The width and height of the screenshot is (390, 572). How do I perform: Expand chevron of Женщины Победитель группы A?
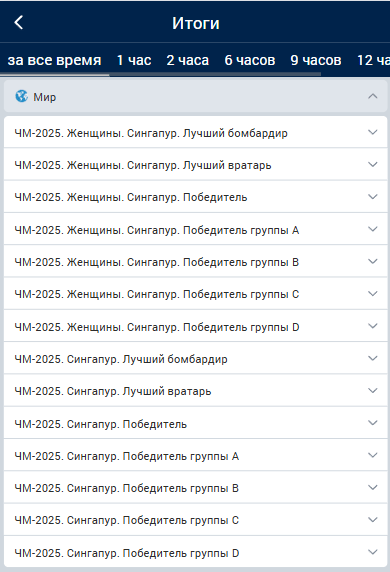pyautogui.click(x=372, y=229)
